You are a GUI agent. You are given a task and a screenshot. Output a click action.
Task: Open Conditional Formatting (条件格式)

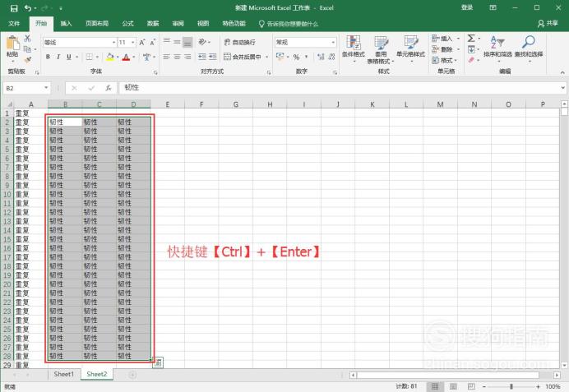coord(353,48)
